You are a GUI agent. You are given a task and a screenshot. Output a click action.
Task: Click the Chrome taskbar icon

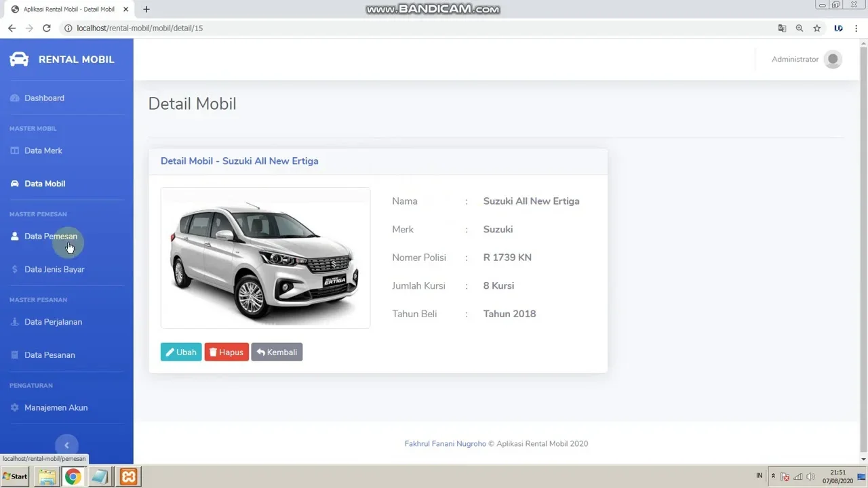73,477
